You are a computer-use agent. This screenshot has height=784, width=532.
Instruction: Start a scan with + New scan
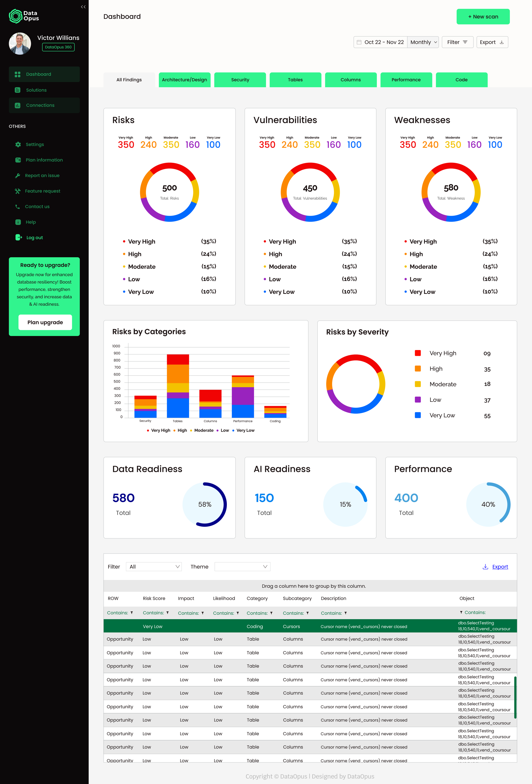pos(483,17)
